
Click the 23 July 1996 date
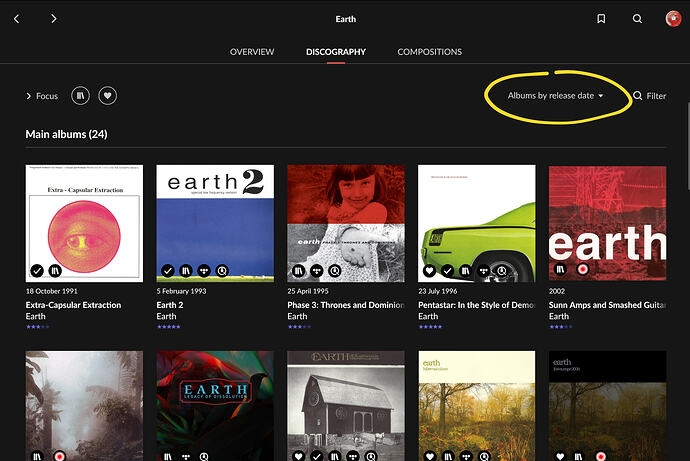point(438,291)
